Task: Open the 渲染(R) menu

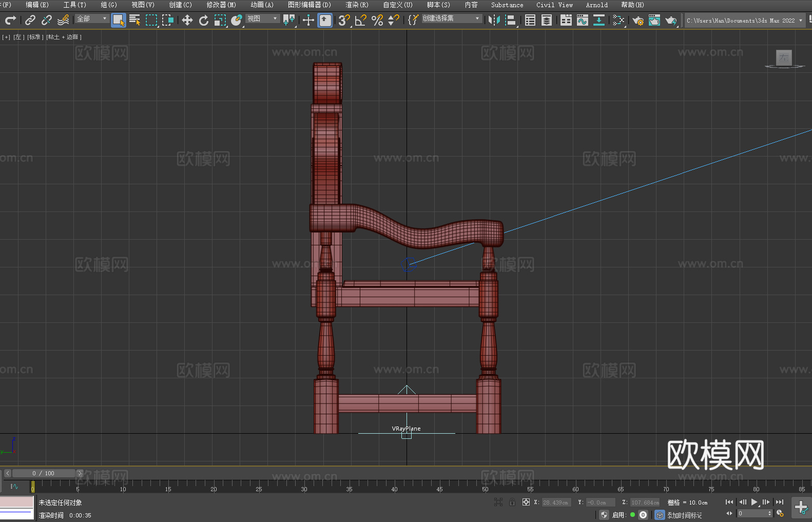Action: click(357, 5)
